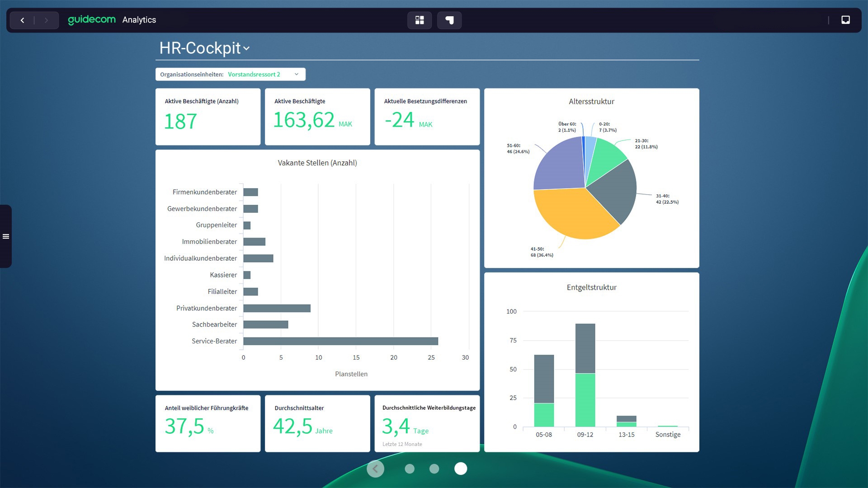Click the Analytics label in header

click(139, 20)
